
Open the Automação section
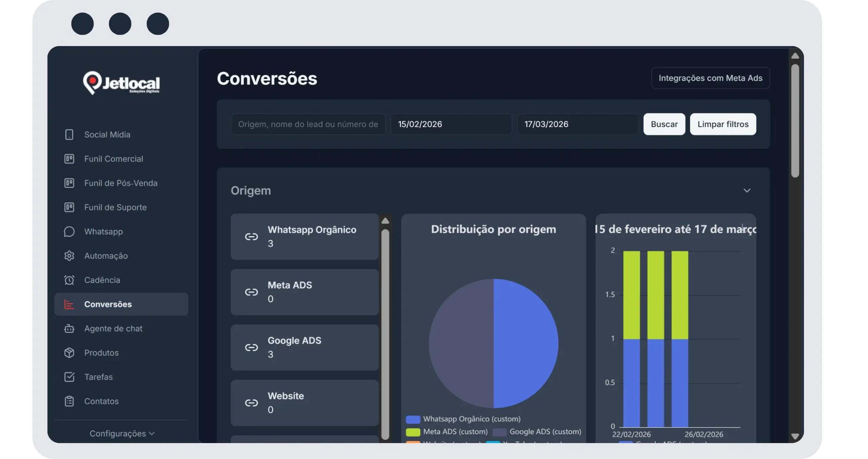(x=121, y=256)
